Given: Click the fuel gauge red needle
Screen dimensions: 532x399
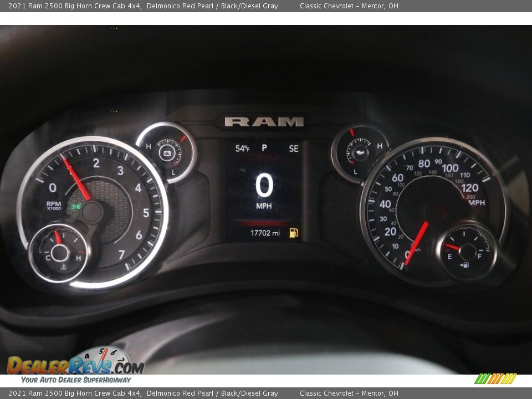Looking at the screenshot, I should [x=452, y=247].
